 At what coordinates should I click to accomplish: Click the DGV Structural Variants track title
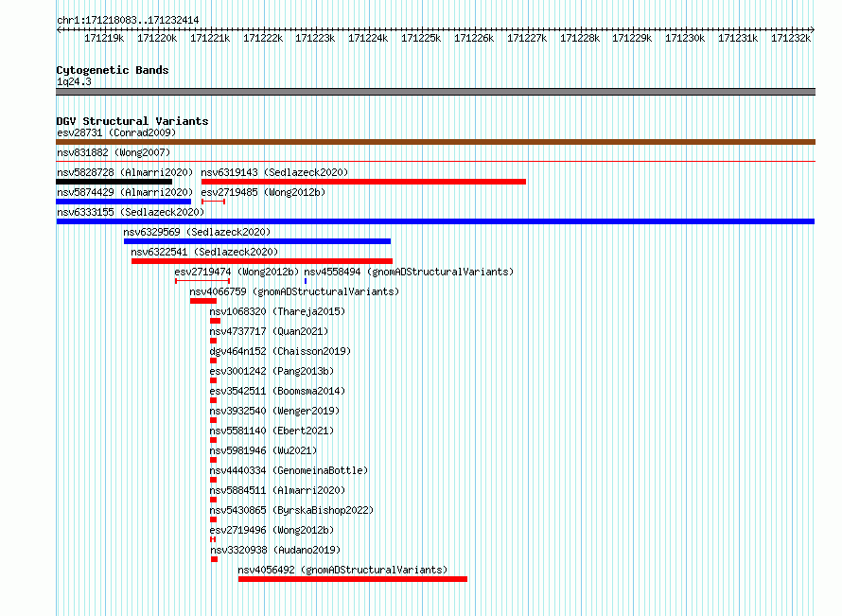[132, 121]
